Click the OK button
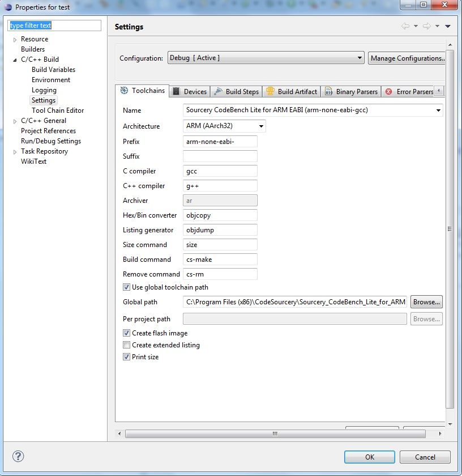462x476 pixels. tap(370, 457)
